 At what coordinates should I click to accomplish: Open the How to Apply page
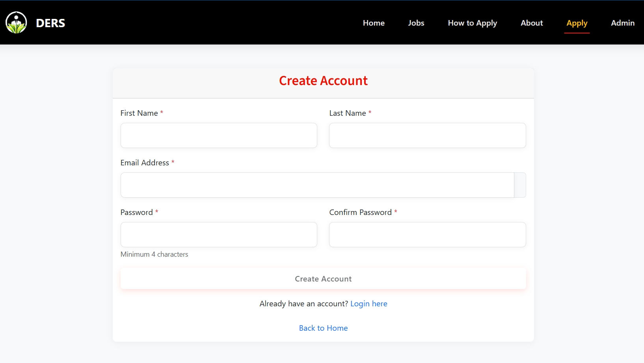(472, 23)
